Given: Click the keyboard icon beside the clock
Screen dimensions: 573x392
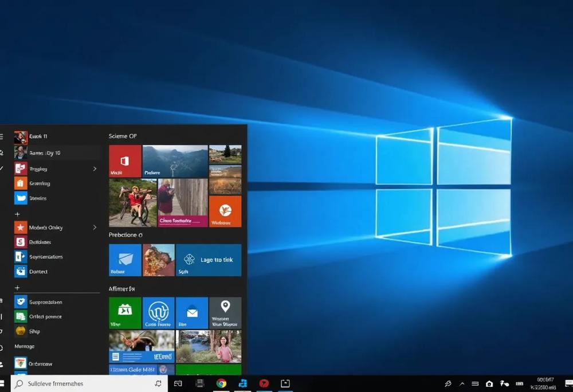Looking at the screenshot, I should [519, 383].
